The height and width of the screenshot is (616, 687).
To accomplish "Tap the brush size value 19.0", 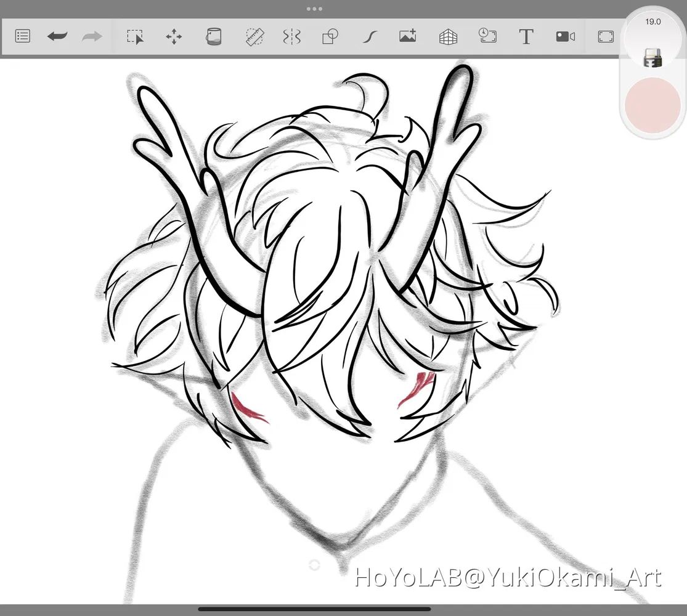I will tap(653, 22).
